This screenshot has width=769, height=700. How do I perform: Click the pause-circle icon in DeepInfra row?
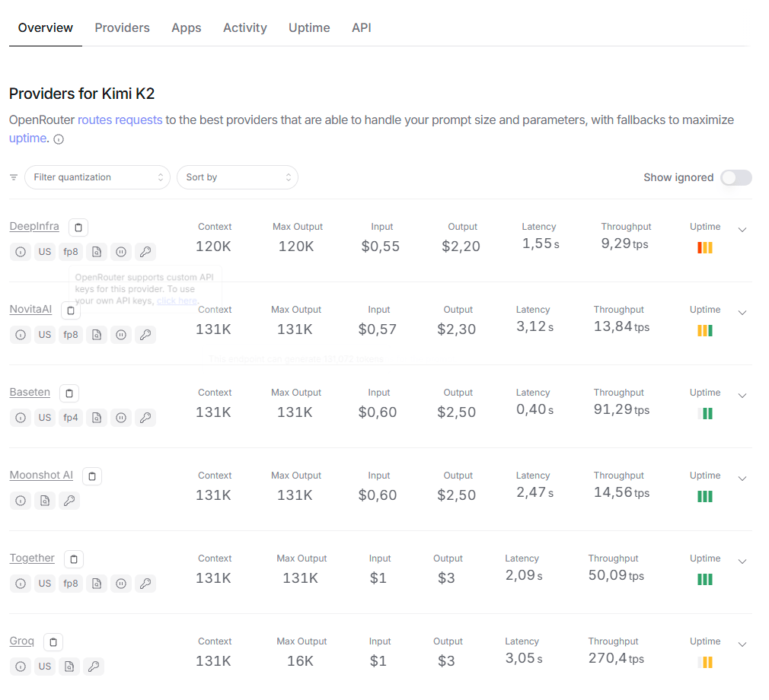coord(121,252)
